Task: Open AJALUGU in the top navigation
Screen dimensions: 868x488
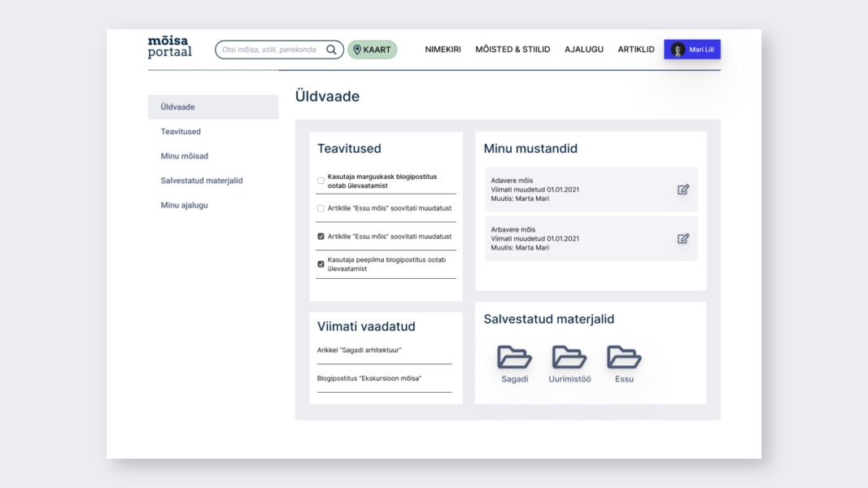Action: click(x=584, y=50)
